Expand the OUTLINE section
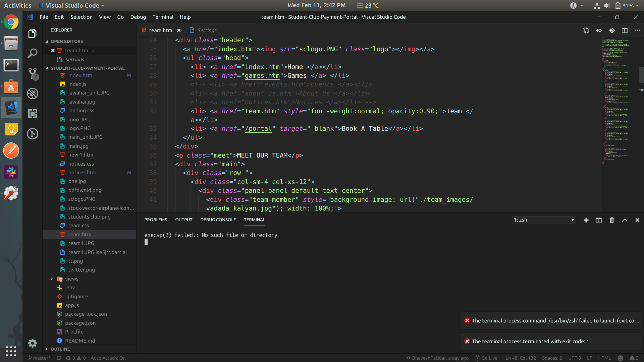Viewport: 644px width, 362px height. tap(60, 349)
